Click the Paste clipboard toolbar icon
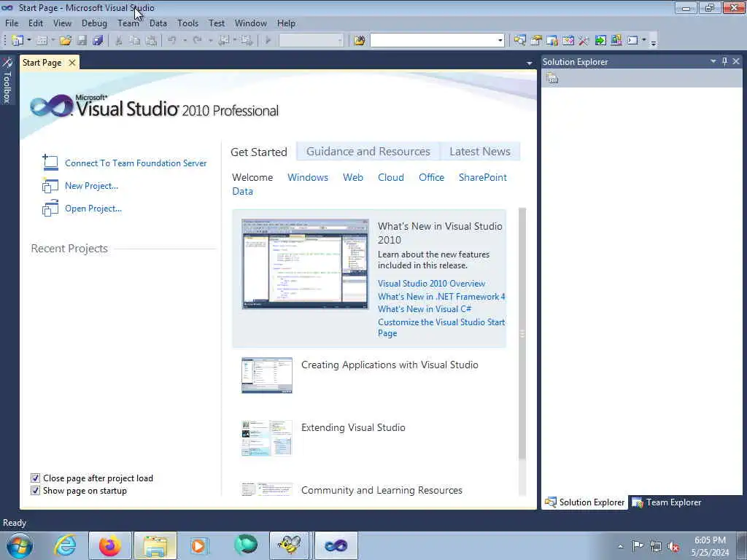747x560 pixels. pos(151,41)
